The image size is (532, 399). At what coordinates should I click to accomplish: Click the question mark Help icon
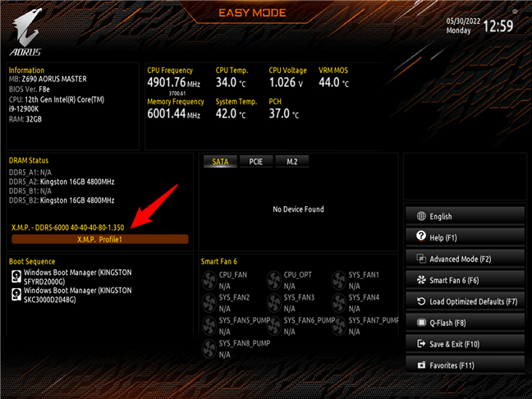pos(421,236)
